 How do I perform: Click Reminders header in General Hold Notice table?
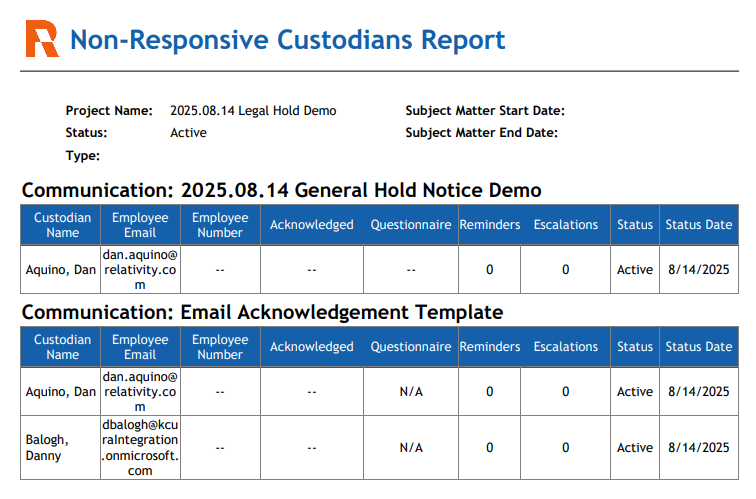click(490, 225)
